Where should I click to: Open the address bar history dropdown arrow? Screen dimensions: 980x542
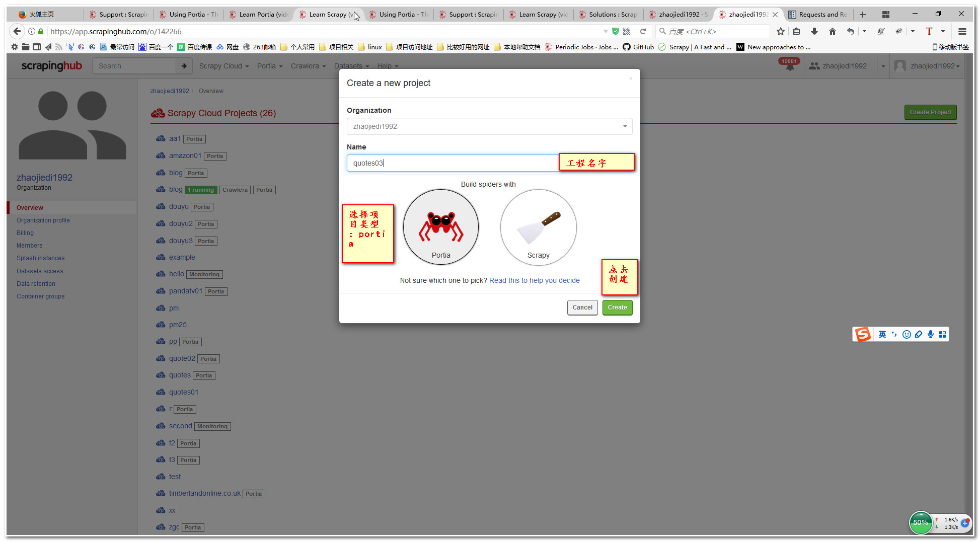[x=606, y=31]
